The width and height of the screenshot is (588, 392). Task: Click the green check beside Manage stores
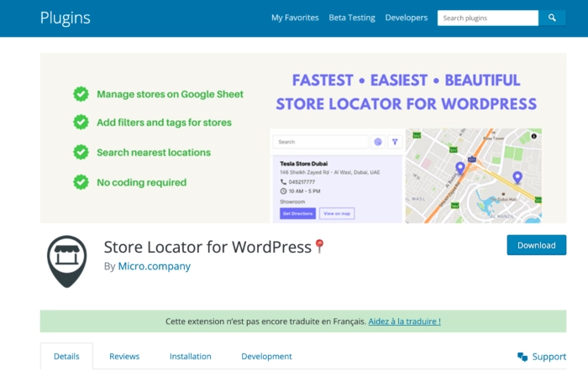pyautogui.click(x=81, y=94)
